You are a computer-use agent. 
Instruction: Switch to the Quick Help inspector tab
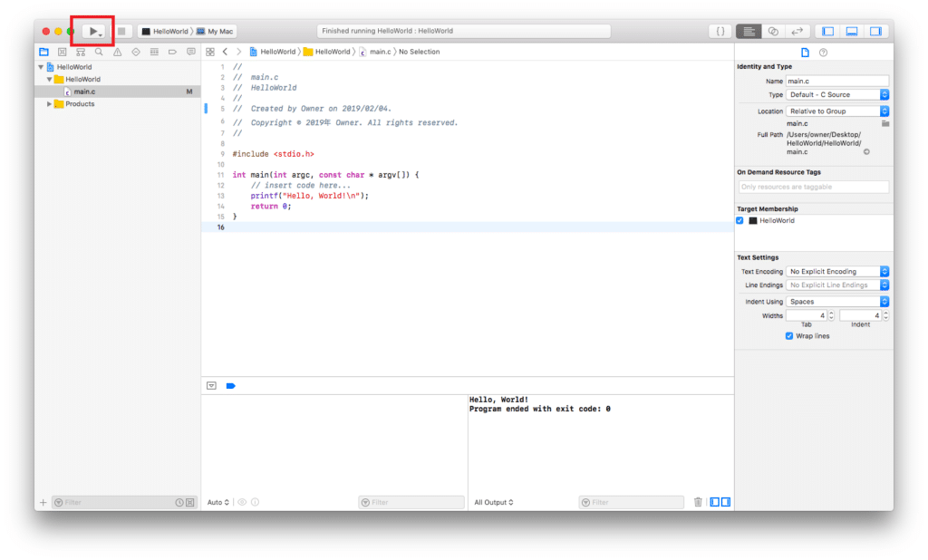(x=821, y=52)
